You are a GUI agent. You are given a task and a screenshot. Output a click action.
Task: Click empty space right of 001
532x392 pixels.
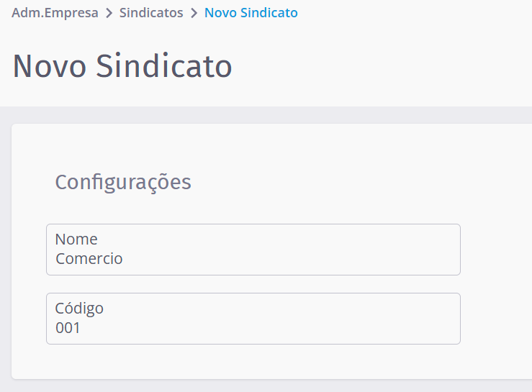coord(288,328)
